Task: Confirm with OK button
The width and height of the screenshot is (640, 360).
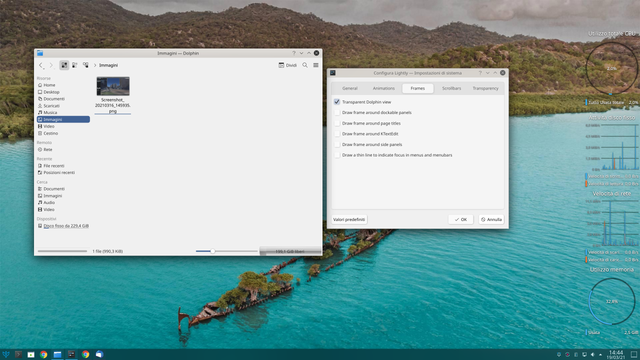Action: point(461,220)
